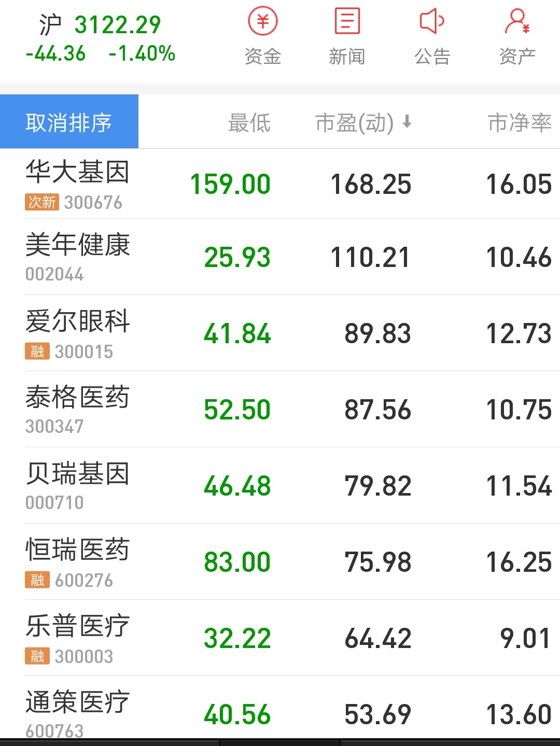This screenshot has width=560, height=746.
Task: Tap the 融 badge on 爱尔眼科
Action: tap(37, 351)
